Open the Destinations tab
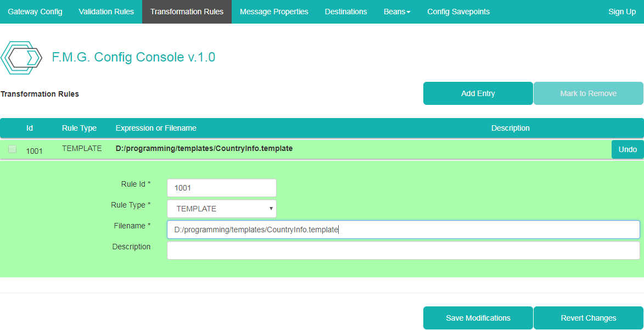 (346, 12)
